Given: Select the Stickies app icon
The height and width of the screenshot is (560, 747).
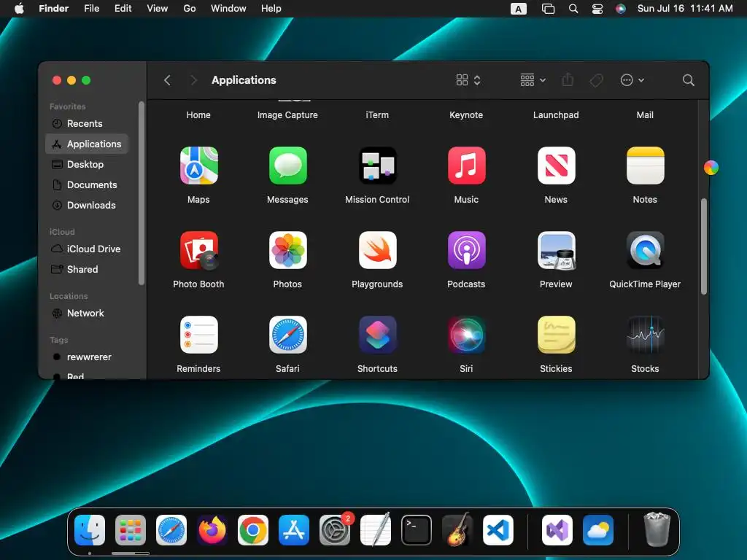Looking at the screenshot, I should (556, 335).
